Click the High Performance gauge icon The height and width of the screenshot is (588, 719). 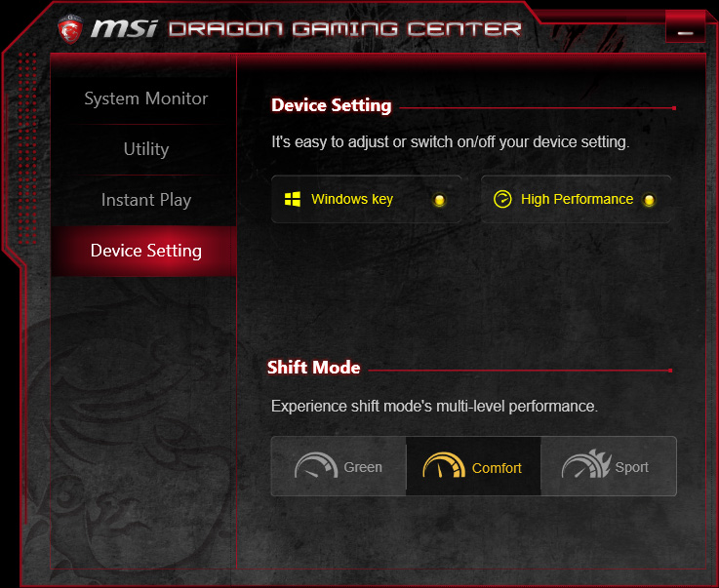click(x=502, y=199)
